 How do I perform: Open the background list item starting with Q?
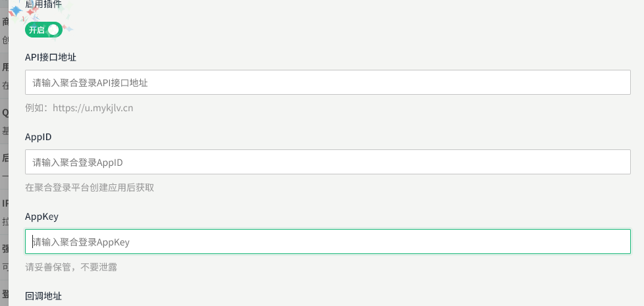(5, 113)
